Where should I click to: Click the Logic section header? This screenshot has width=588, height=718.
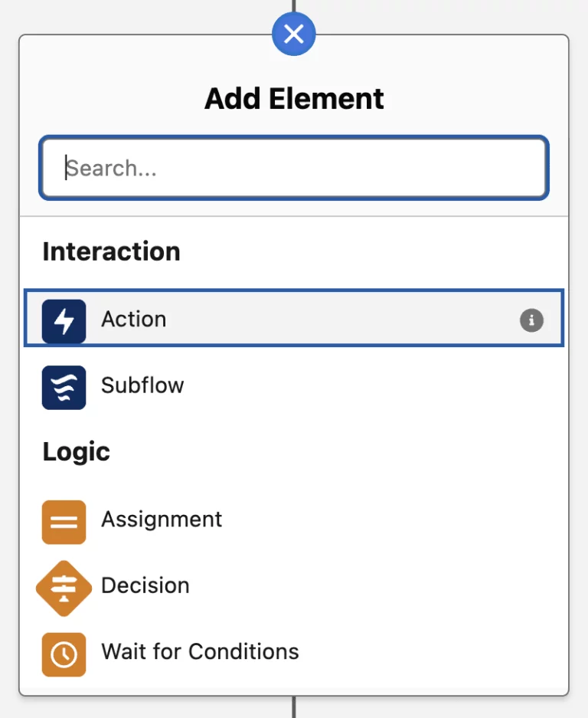point(77,452)
